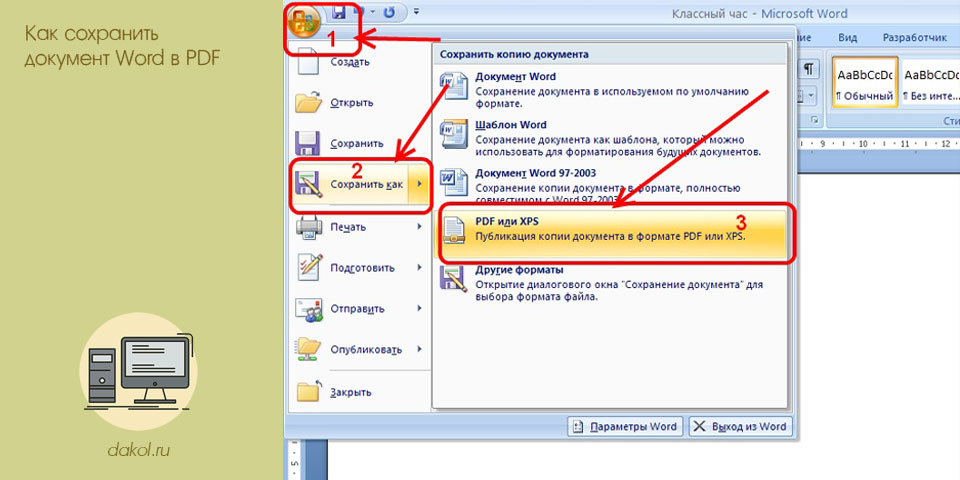
Task: Apply the Без инте... style thumbnail
Action: [x=931, y=83]
